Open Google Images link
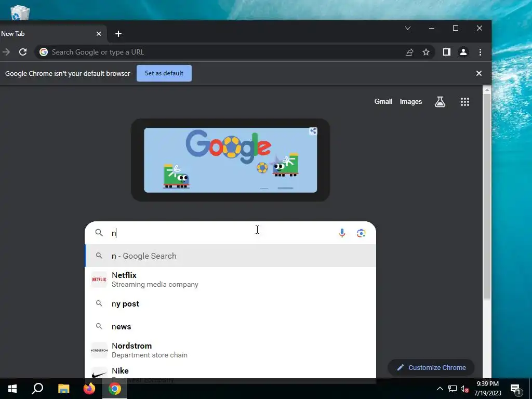The height and width of the screenshot is (399, 532). pyautogui.click(x=410, y=101)
